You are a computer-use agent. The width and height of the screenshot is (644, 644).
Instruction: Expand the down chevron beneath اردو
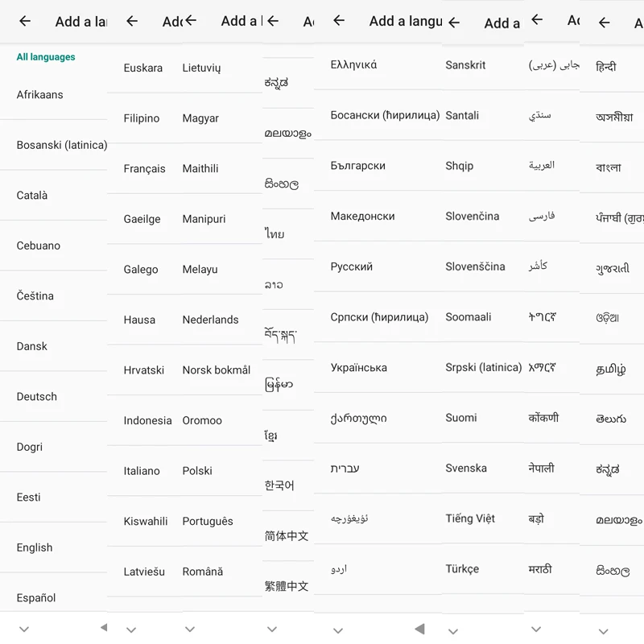tap(339, 629)
